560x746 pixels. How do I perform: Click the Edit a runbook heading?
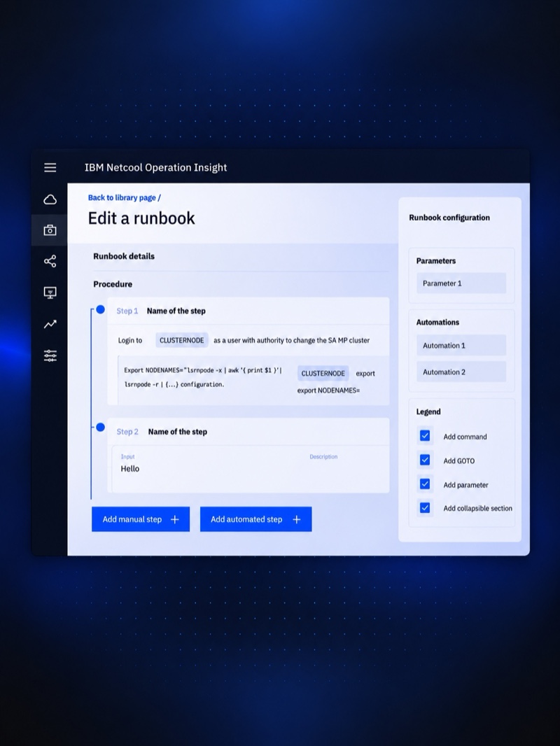point(141,218)
